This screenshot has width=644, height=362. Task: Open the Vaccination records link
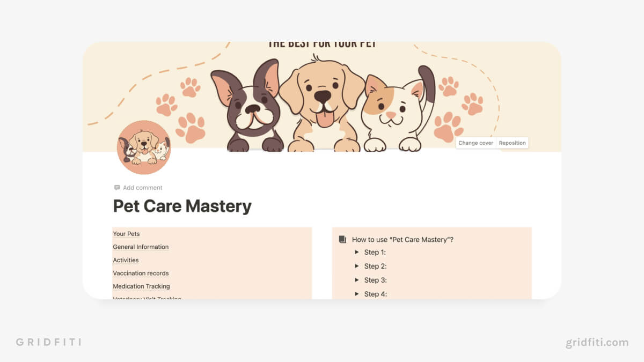[141, 274]
